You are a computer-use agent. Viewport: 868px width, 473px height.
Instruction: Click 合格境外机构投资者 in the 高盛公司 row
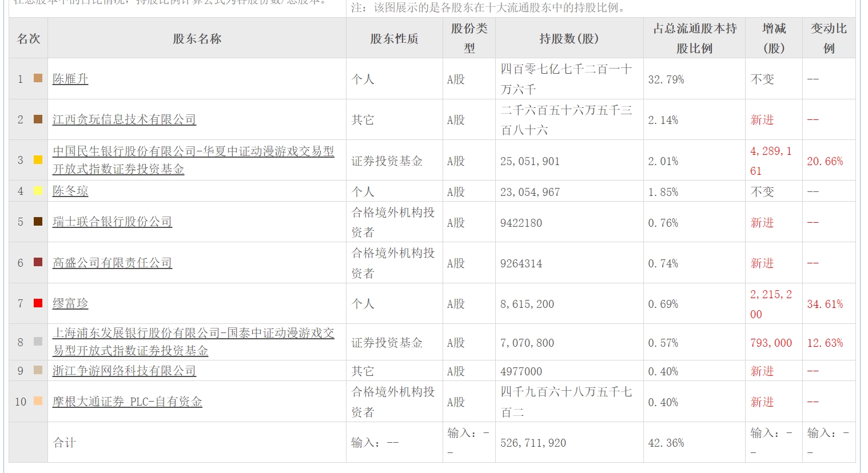click(x=393, y=263)
